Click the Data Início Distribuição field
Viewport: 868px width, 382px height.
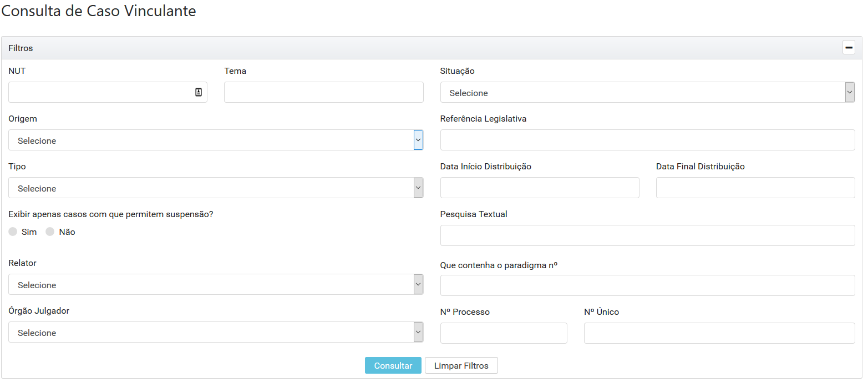[539, 188]
